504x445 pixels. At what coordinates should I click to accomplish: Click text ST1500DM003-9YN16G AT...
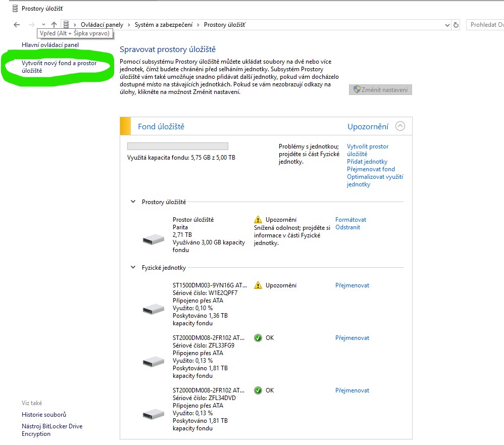[x=210, y=285]
